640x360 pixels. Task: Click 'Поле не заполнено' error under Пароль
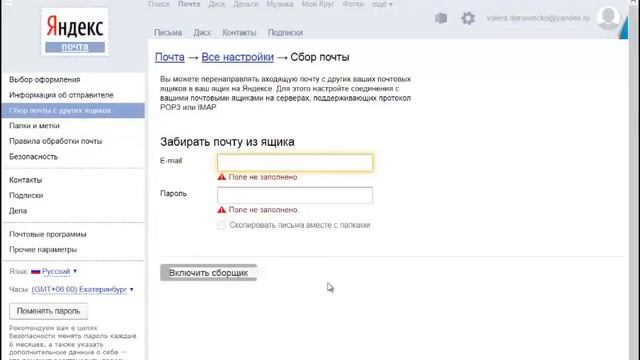click(x=263, y=210)
